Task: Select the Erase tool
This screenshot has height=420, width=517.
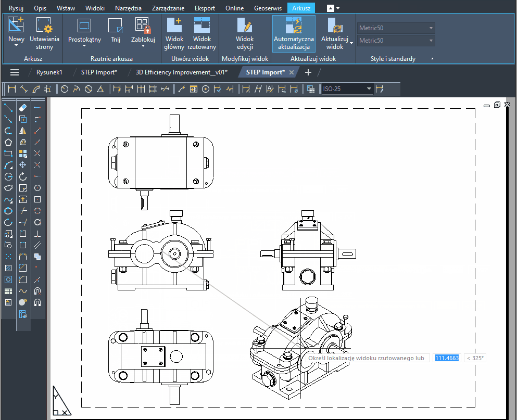Action: (x=23, y=108)
